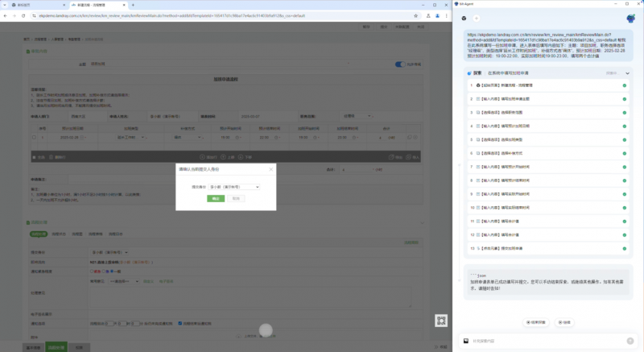
Task: Send the message with the bit-Agent send arrow
Action: click(630, 341)
